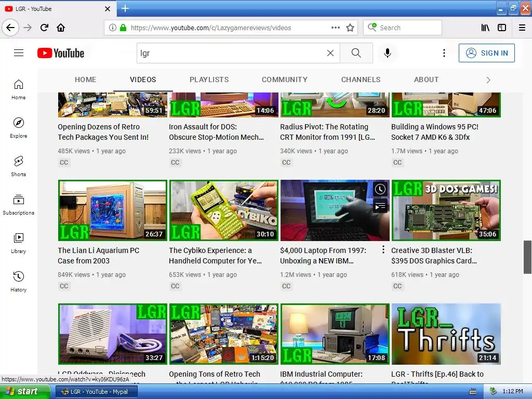Image resolution: width=532 pixels, height=399 pixels.
Task: Open 'Building a Windows 95 PC!' video title
Action: click(435, 132)
